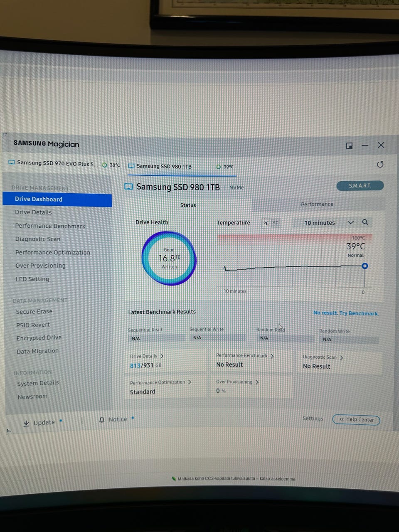Click the Latest Benchmark Results heading
Screen dimensions: 399x532
[x=162, y=312]
